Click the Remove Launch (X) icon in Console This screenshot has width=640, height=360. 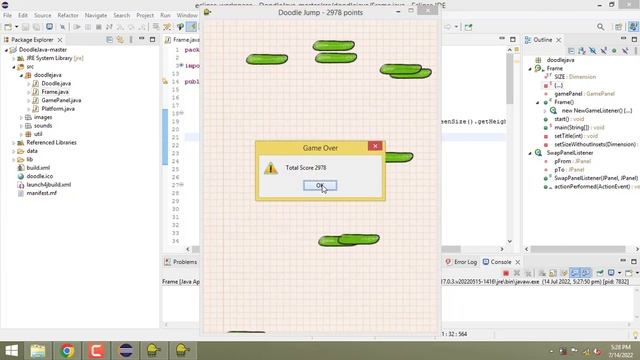coord(517,273)
